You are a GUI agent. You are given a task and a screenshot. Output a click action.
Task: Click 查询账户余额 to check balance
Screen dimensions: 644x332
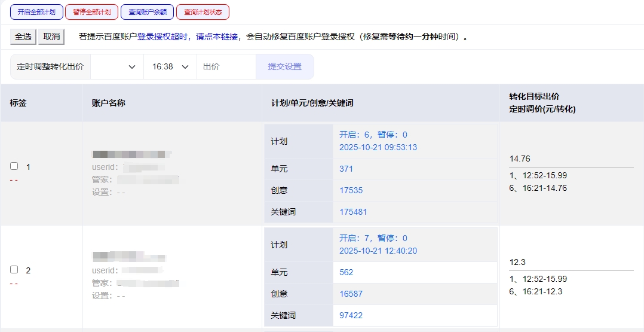[147, 12]
